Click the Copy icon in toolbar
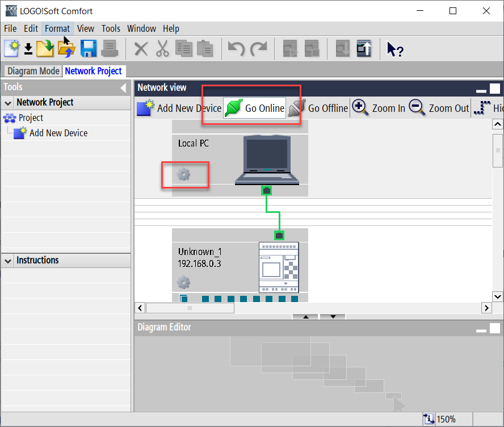 point(184,49)
